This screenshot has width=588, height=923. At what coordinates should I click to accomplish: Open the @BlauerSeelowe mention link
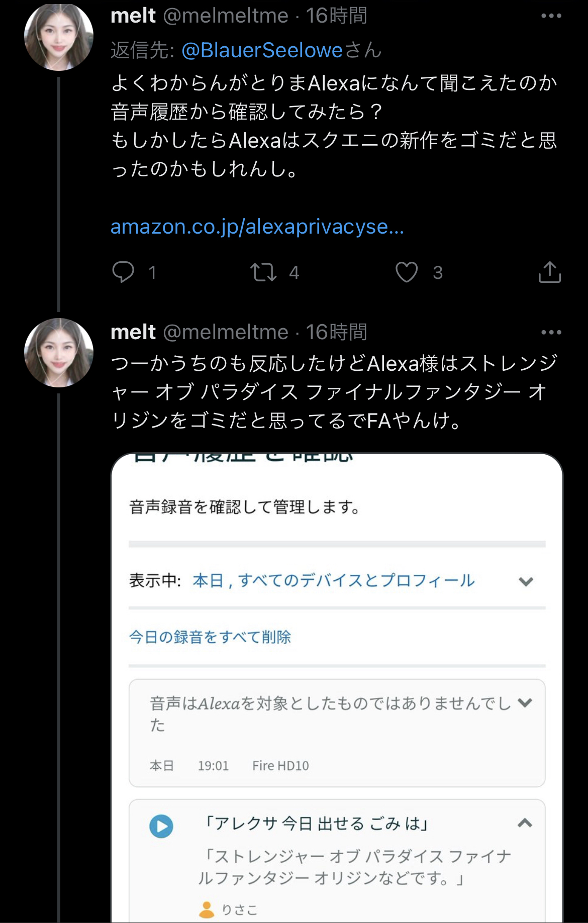tap(262, 50)
